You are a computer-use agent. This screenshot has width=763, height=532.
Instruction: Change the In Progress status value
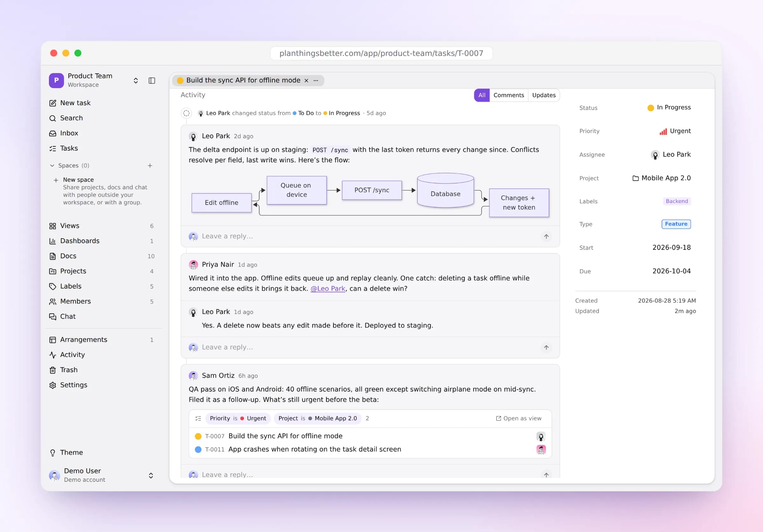669,107
